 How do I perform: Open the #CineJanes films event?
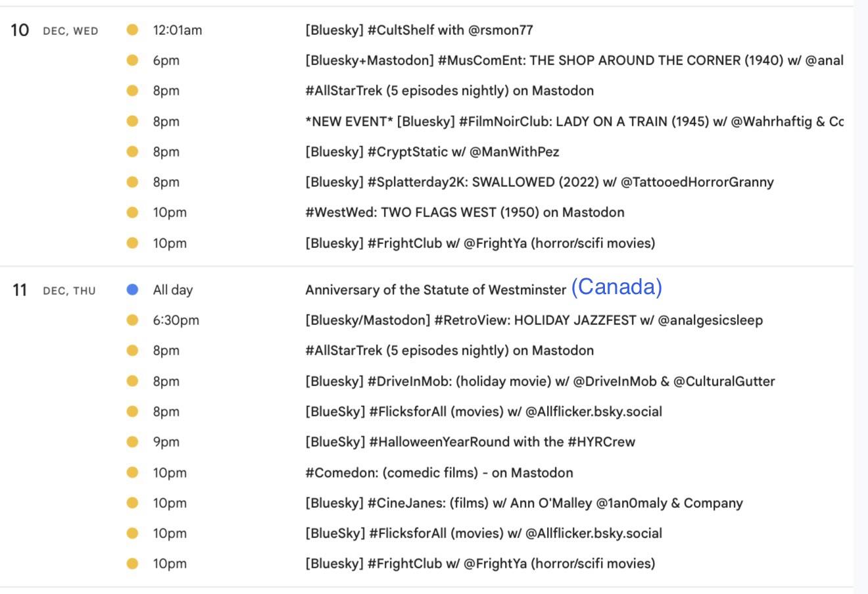[523, 503]
